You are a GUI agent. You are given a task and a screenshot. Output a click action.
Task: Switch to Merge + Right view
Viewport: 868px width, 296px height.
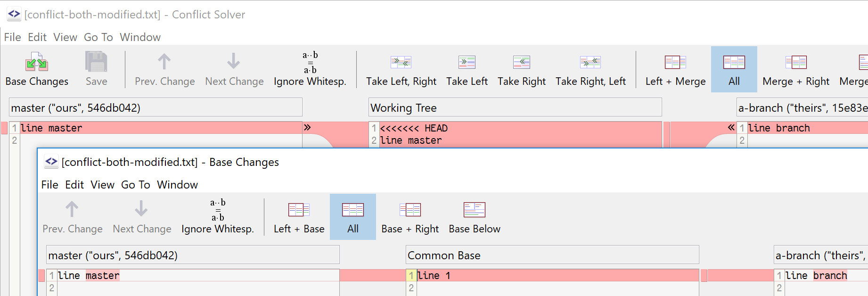[x=796, y=62]
